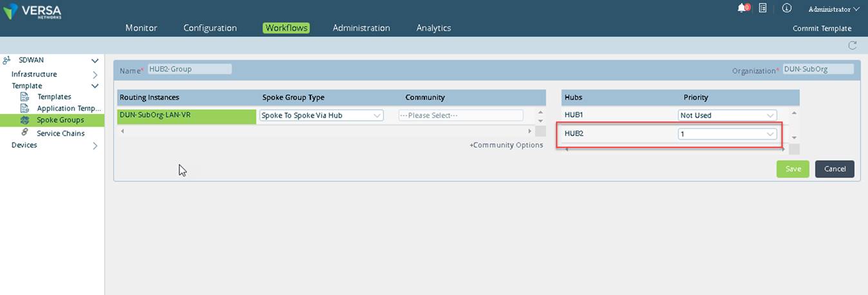Viewport: 868px width, 295px height.
Task: Open the info icon in header
Action: pos(787,8)
